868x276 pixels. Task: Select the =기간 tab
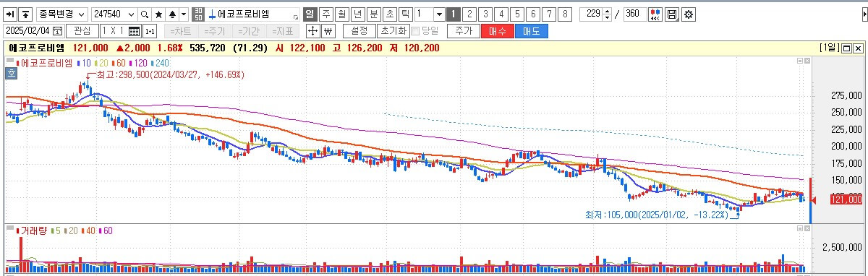point(248,31)
